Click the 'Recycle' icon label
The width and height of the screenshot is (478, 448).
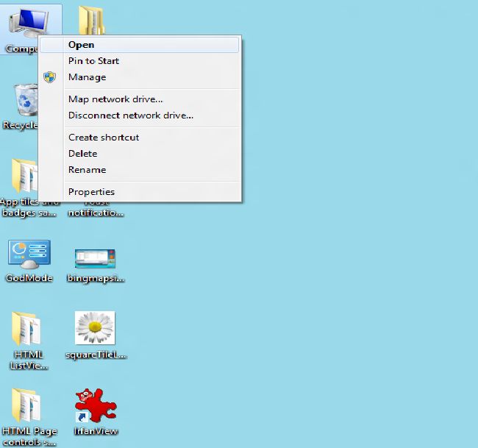click(x=21, y=125)
